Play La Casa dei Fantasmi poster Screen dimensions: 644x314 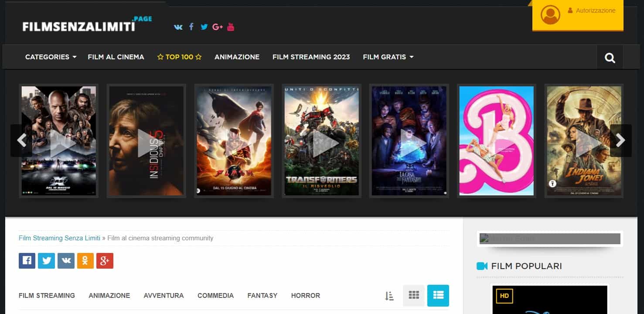(409, 141)
